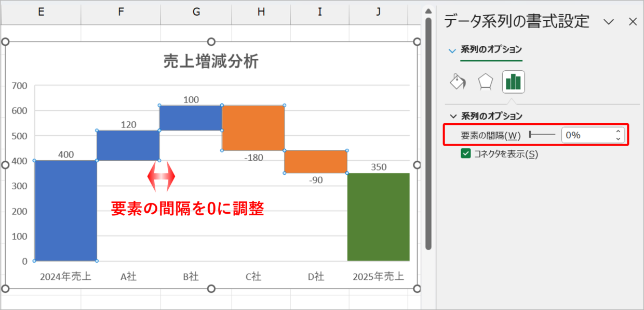Click the 400 data label

click(66, 154)
